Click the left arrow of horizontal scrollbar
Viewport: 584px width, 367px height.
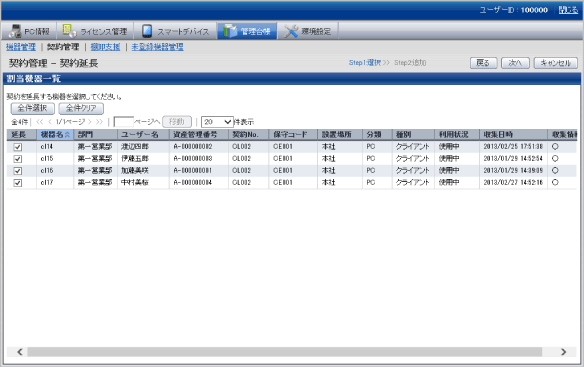[x=20, y=352]
